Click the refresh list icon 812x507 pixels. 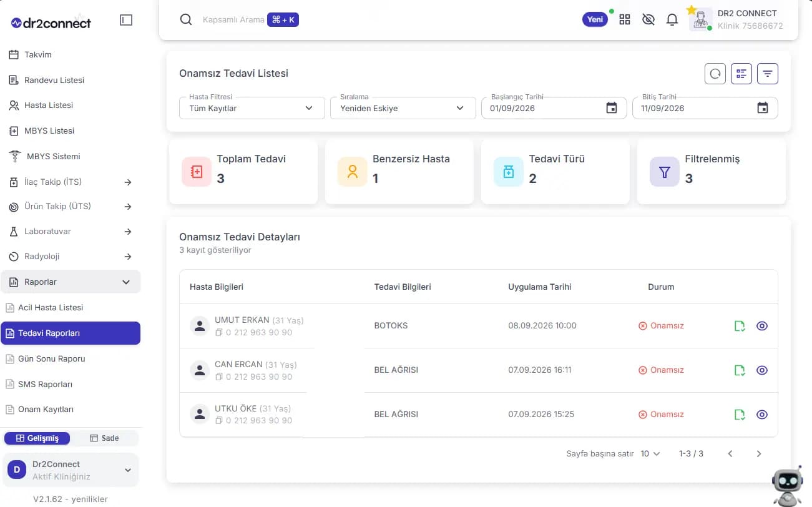(x=715, y=74)
